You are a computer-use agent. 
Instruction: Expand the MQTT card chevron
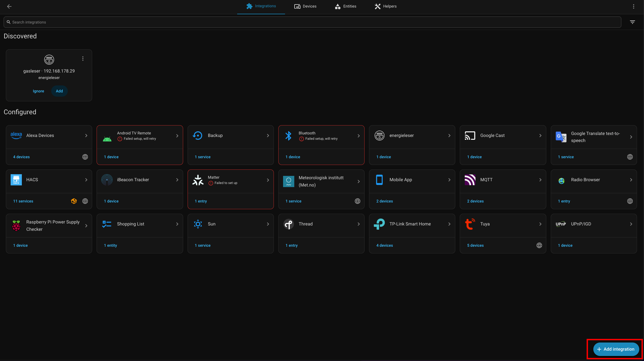(540, 180)
